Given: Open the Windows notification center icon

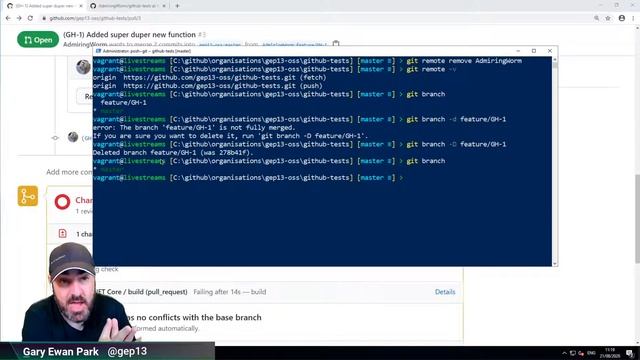Looking at the screenshot, I should (x=630, y=353).
